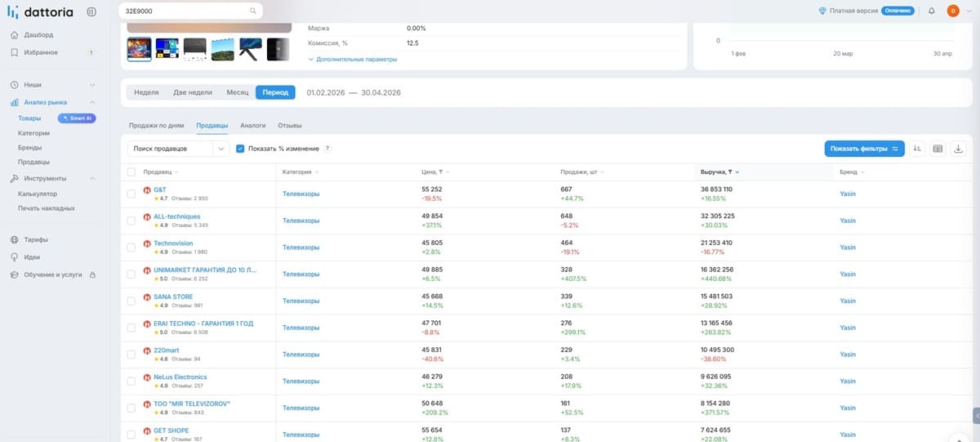
Task: Open the Дашборд home icon
Action: coord(15,35)
